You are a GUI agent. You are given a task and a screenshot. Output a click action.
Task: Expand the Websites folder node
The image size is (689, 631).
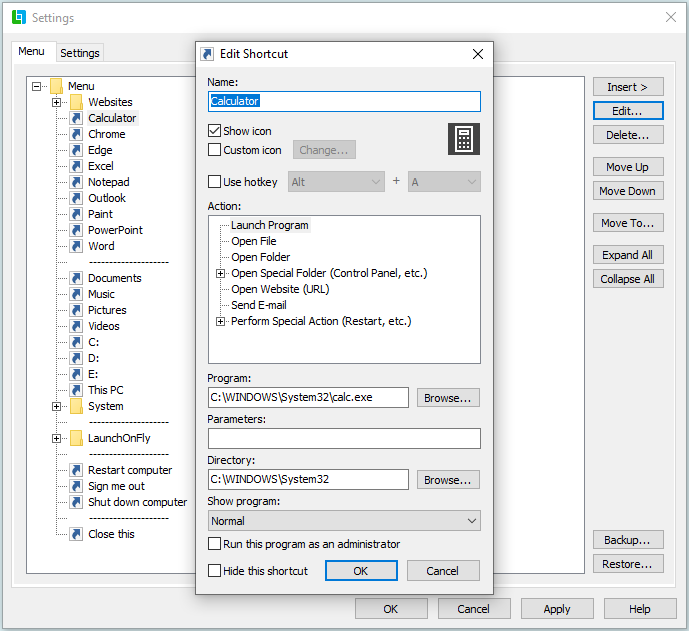(56, 102)
